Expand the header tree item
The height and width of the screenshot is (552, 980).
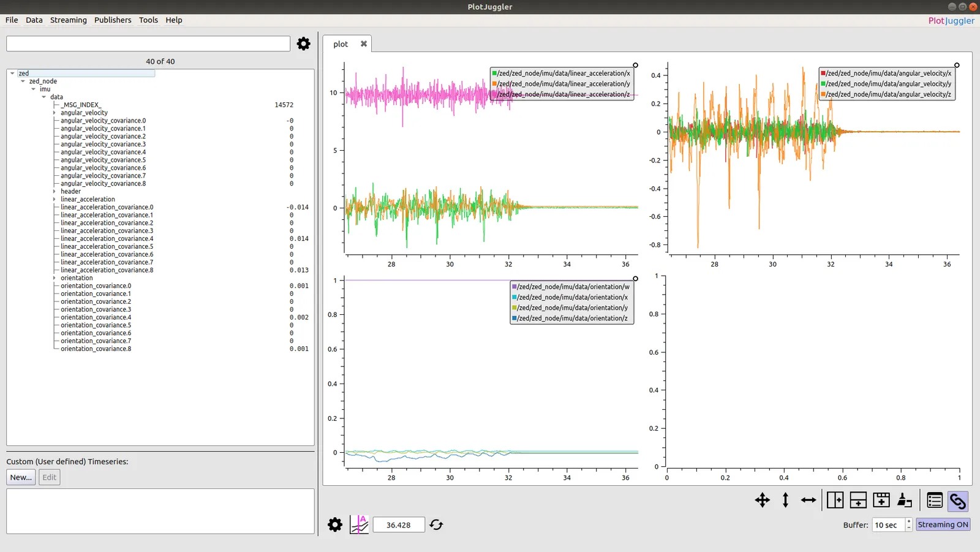pos(55,191)
